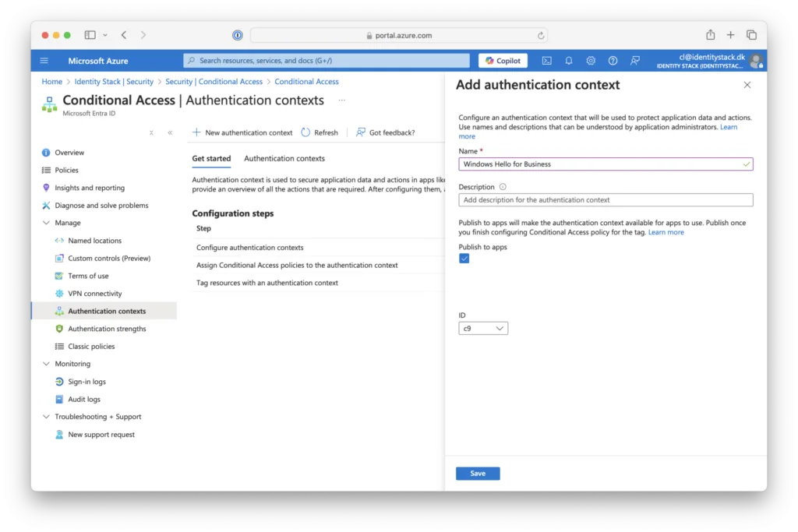Collapse the Troubleshooting + Support section
The image size is (798, 532).
click(x=46, y=417)
